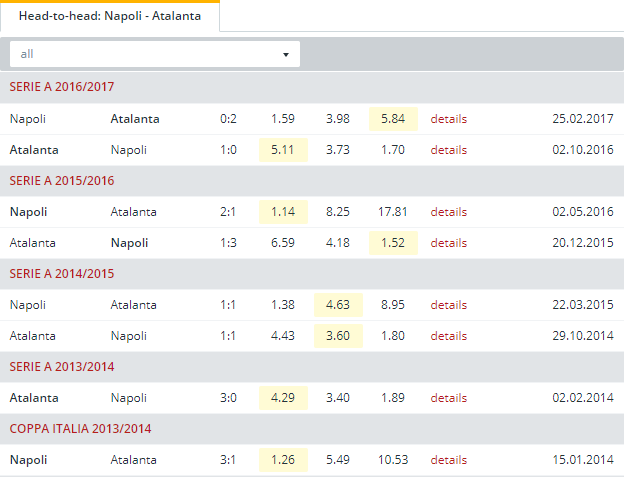
Task: Click odds value 1.38
Action: (x=283, y=305)
